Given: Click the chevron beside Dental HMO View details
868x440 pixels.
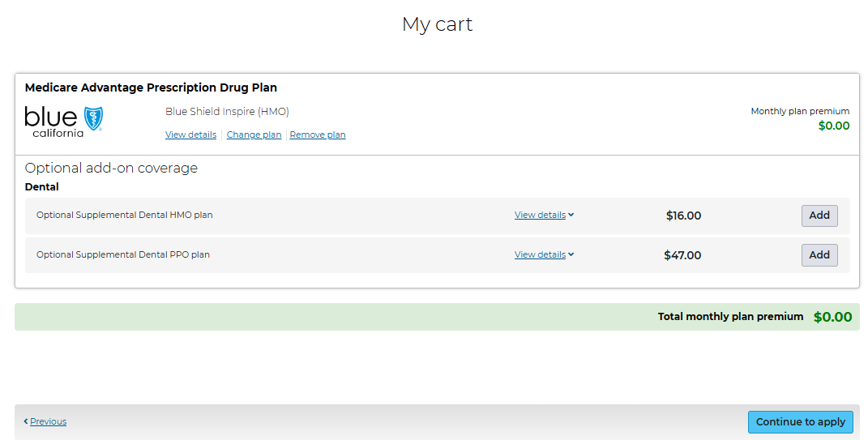Looking at the screenshot, I should click(x=571, y=216).
